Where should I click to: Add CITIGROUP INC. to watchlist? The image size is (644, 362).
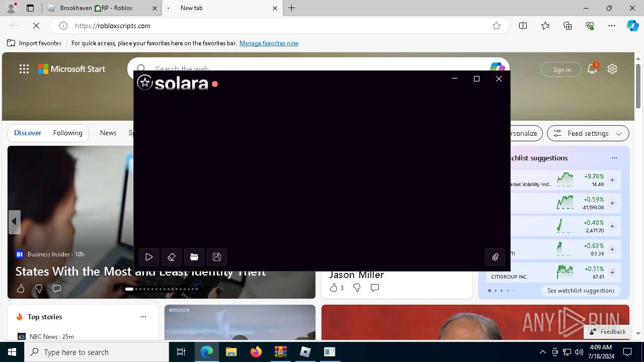(612, 273)
